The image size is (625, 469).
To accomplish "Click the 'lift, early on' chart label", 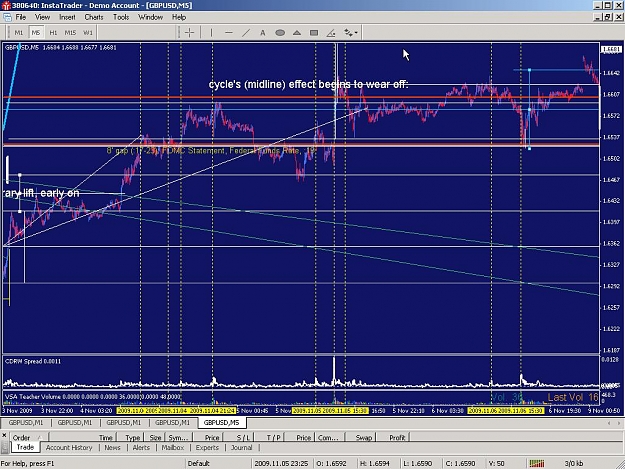I will pyautogui.click(x=51, y=193).
